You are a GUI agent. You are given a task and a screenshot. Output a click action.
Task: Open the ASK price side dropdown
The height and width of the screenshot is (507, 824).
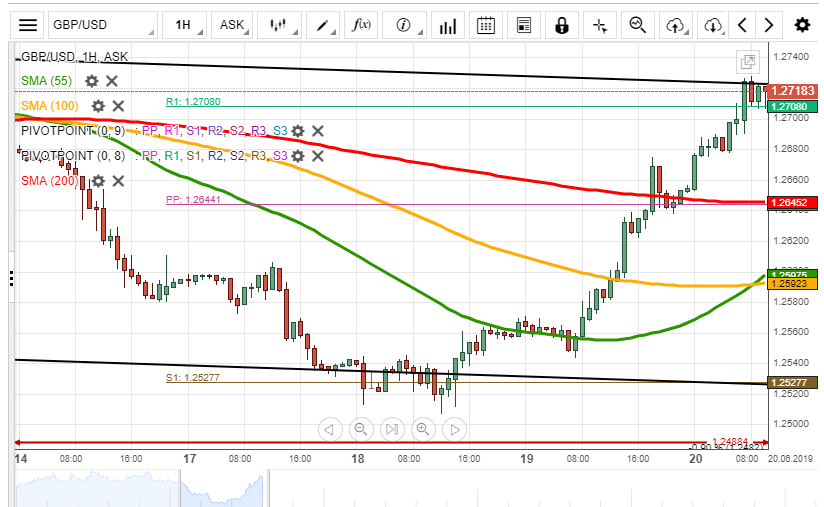232,25
